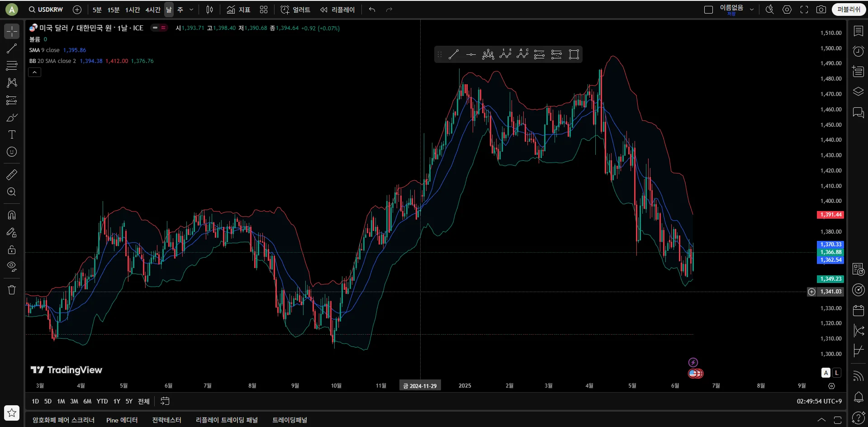
Task: Open the alerts bell in right sidebar
Action: [858, 397]
